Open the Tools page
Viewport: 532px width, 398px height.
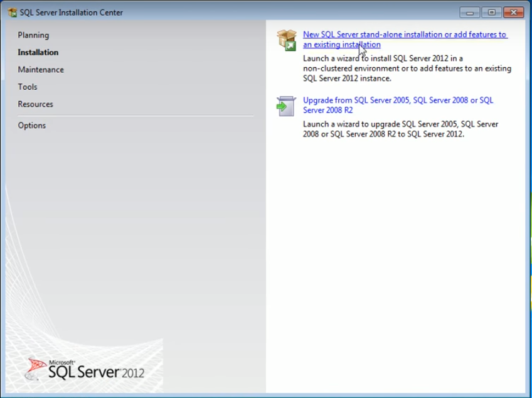(x=28, y=87)
